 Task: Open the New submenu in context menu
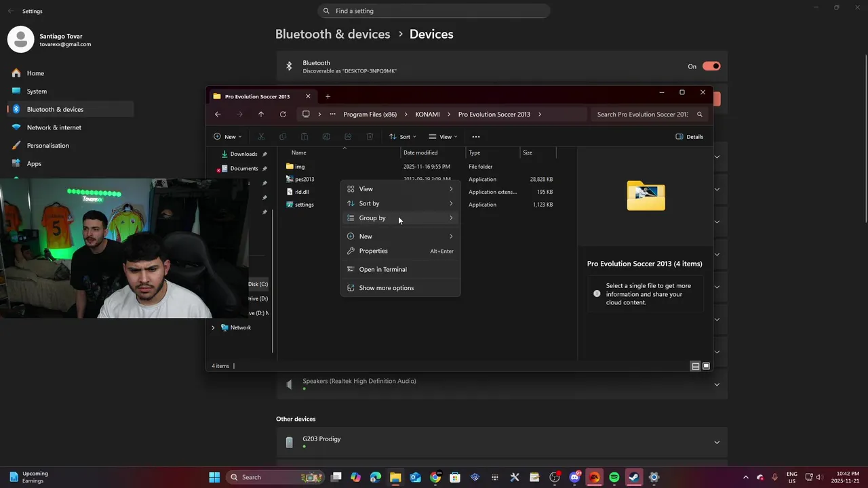point(400,237)
